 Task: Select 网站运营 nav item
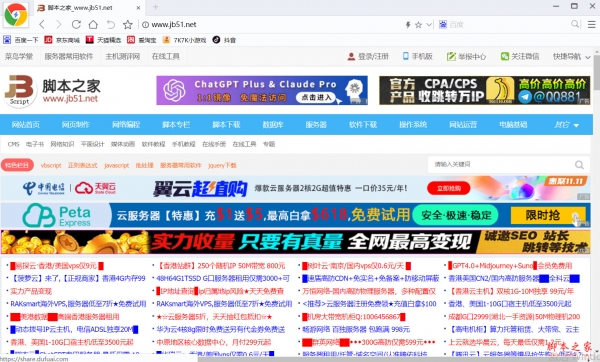click(x=463, y=125)
